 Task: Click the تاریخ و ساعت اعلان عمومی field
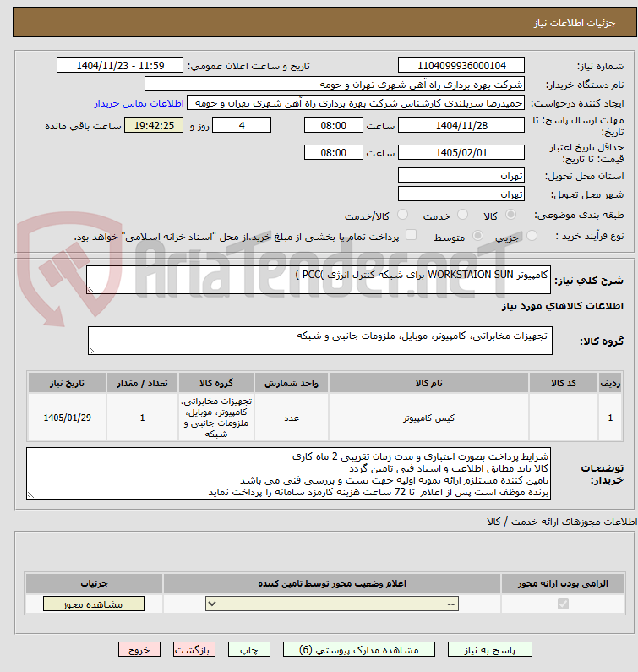pyautogui.click(x=119, y=66)
